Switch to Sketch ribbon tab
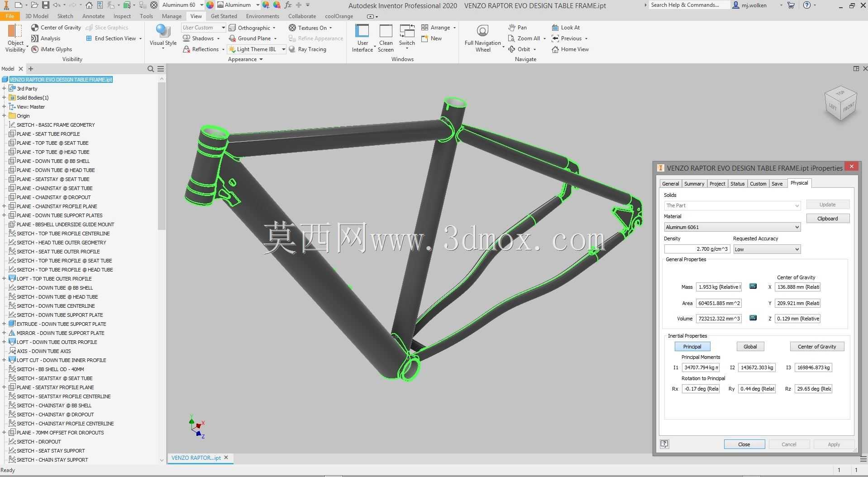Viewport: 868px width, 477px height. 65,16
